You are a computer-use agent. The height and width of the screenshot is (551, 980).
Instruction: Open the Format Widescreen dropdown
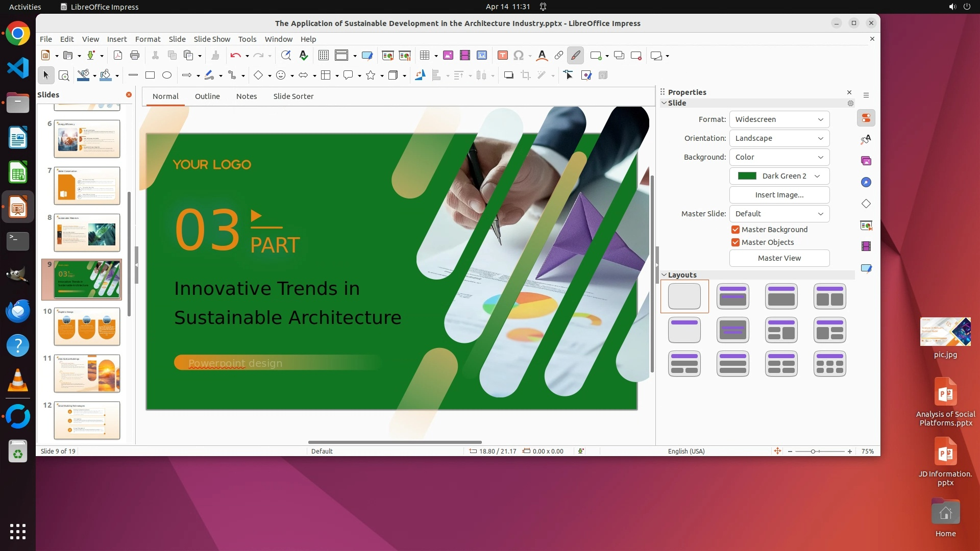[779, 119]
